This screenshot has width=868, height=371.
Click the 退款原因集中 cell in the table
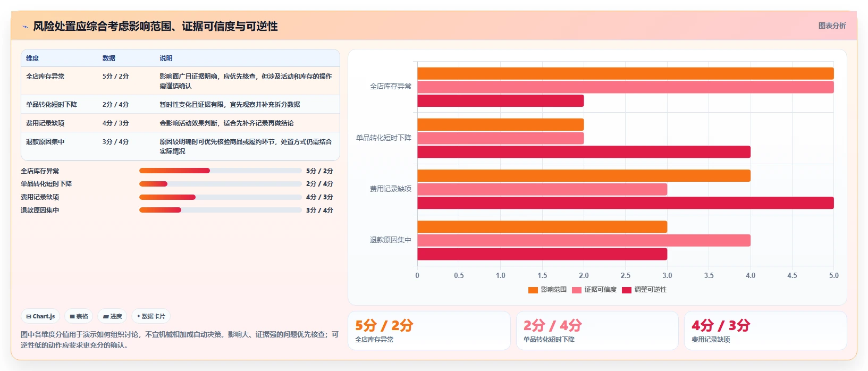tap(45, 142)
